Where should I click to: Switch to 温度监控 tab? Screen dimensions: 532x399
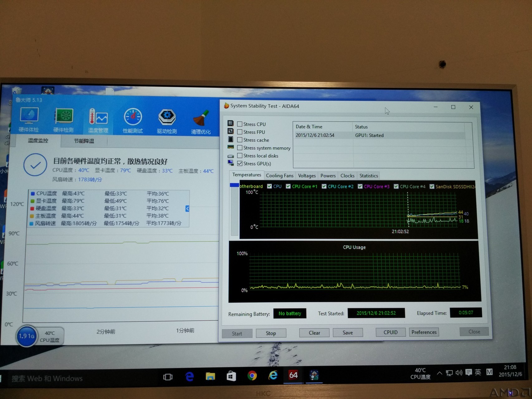click(x=38, y=141)
